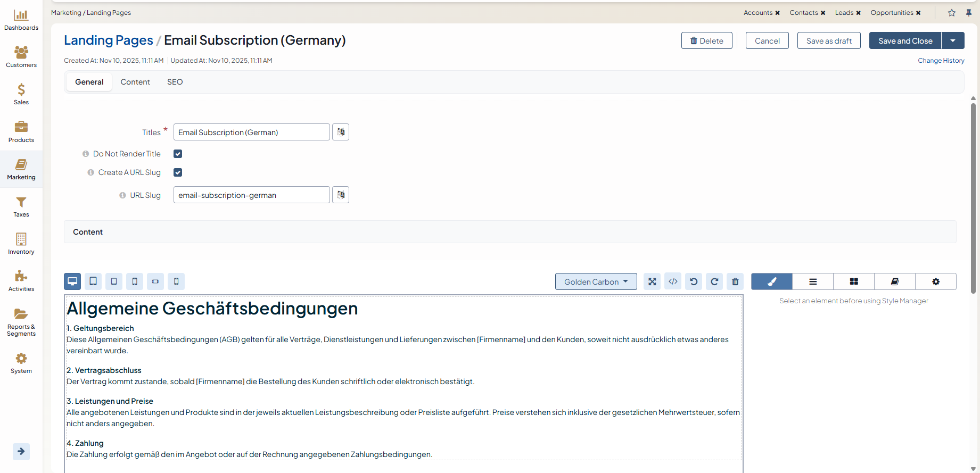Click into the URL Slug input field
This screenshot has height=473, width=980.
click(251, 195)
